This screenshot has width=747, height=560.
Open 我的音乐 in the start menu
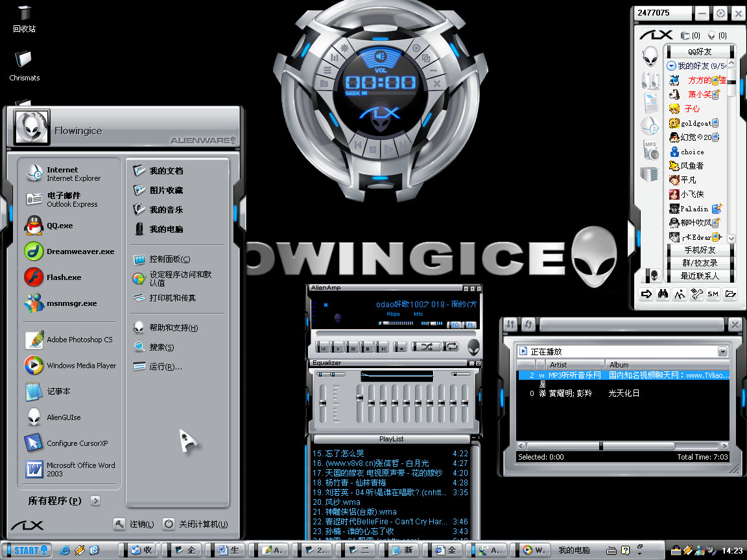(x=158, y=209)
